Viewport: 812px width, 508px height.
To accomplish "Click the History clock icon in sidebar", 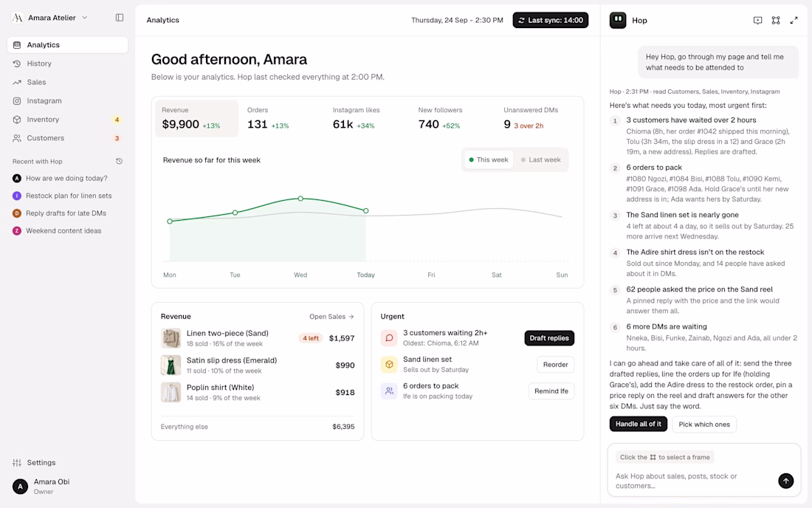I will click(17, 63).
